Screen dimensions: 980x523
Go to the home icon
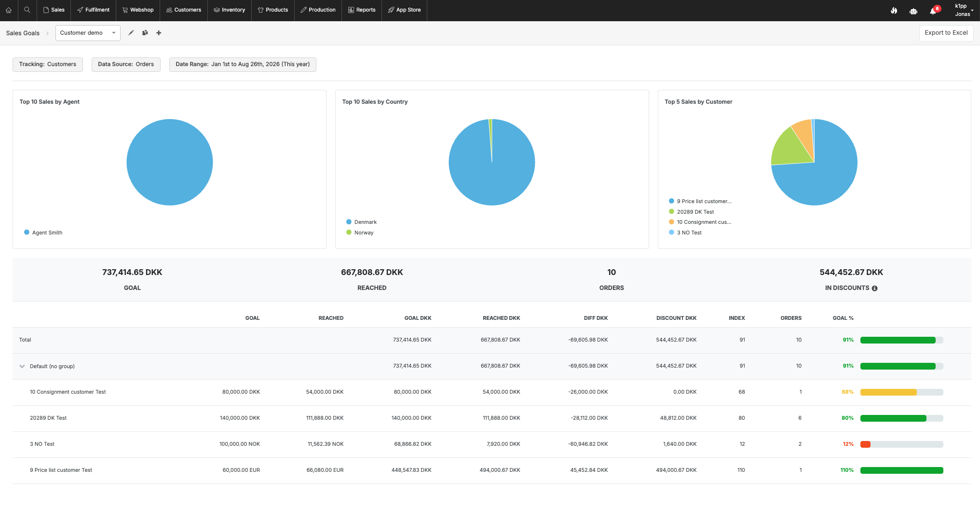coord(9,10)
